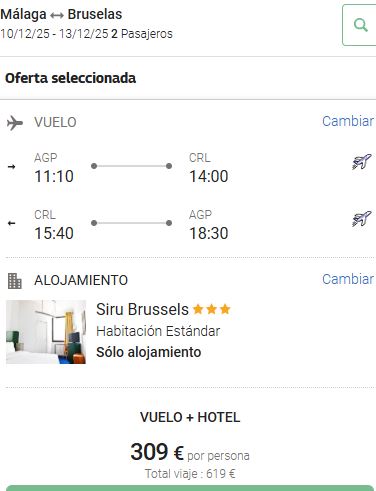Click the double arrow between Málaga and Bruselas
This screenshot has height=491, width=376.
click(57, 15)
